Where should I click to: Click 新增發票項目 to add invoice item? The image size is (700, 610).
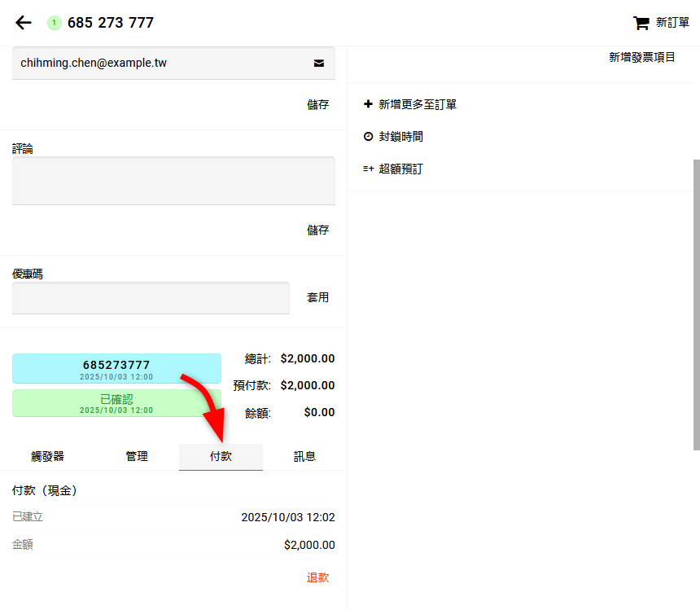coord(641,57)
